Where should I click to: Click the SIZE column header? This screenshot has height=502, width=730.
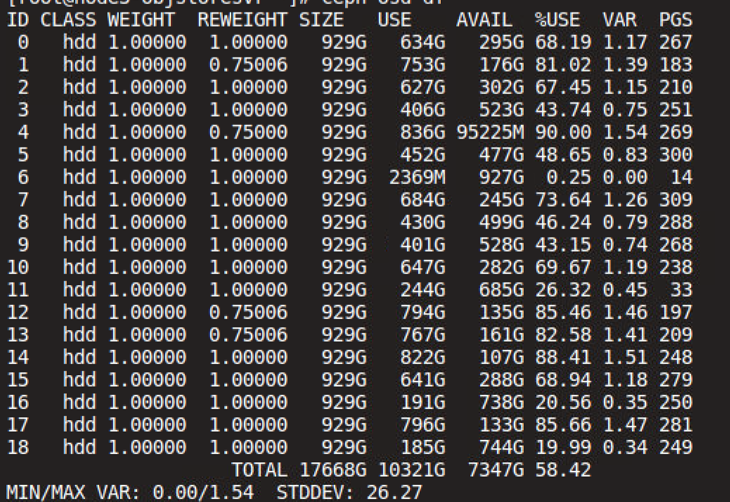pyautogui.click(x=321, y=20)
